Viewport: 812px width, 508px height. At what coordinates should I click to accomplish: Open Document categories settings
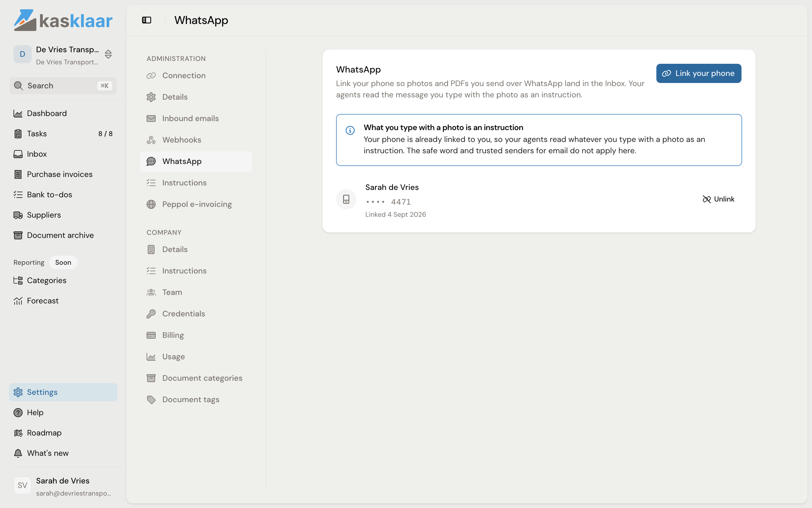[196, 378]
